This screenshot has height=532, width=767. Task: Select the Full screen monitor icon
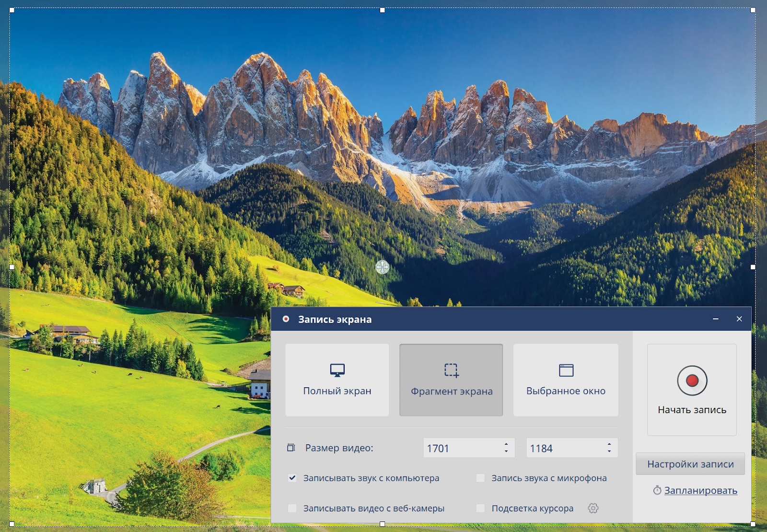pyautogui.click(x=337, y=370)
